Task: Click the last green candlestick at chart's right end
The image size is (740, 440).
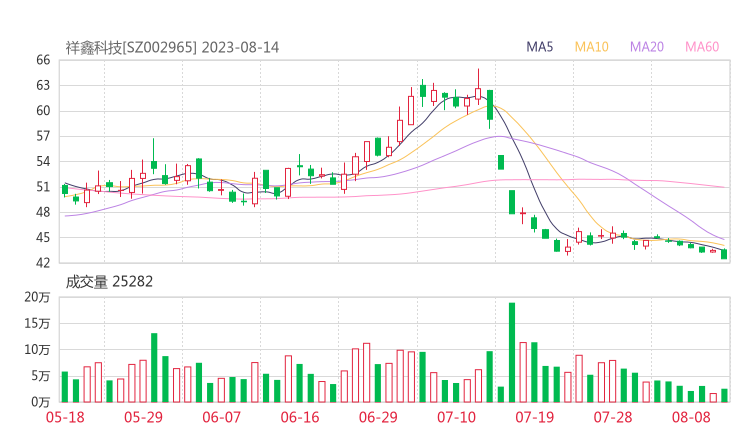Action: [724, 254]
